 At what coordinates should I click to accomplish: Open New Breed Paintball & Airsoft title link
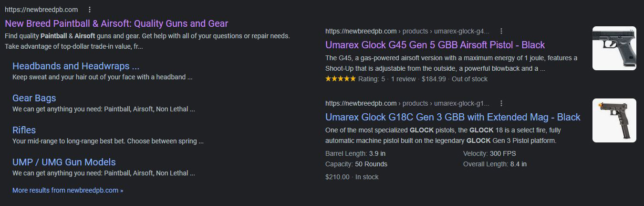pos(116,23)
